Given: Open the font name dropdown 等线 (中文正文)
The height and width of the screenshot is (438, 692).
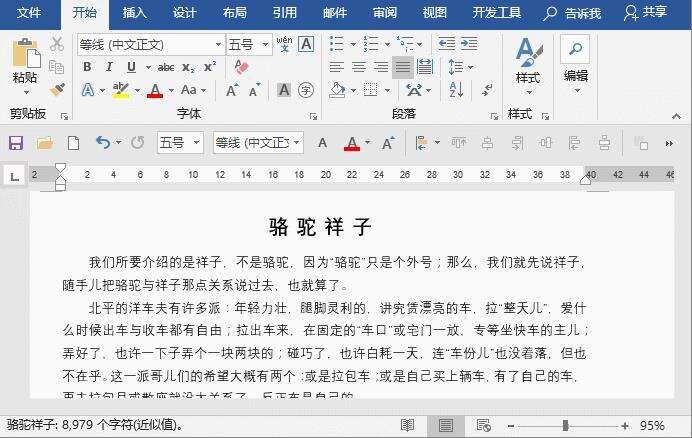Looking at the screenshot, I should [x=151, y=45].
